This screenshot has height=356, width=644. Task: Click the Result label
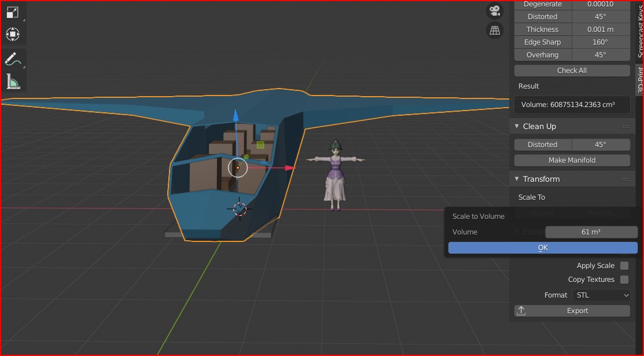point(528,86)
